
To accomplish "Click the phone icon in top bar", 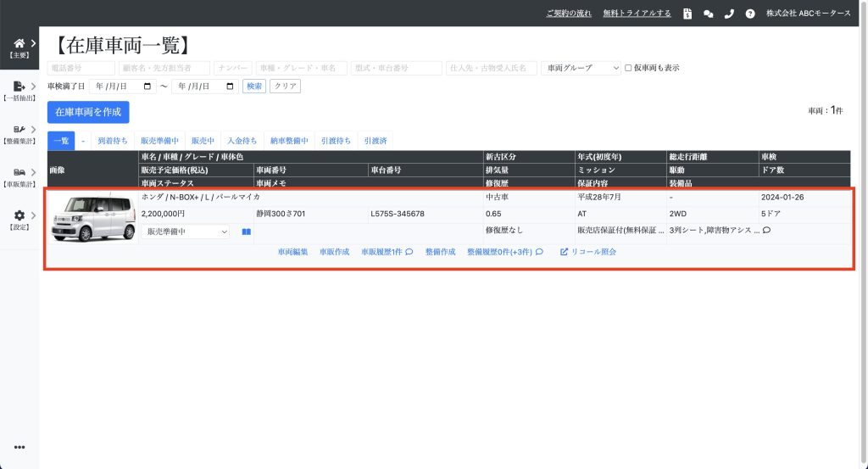I will coord(729,14).
